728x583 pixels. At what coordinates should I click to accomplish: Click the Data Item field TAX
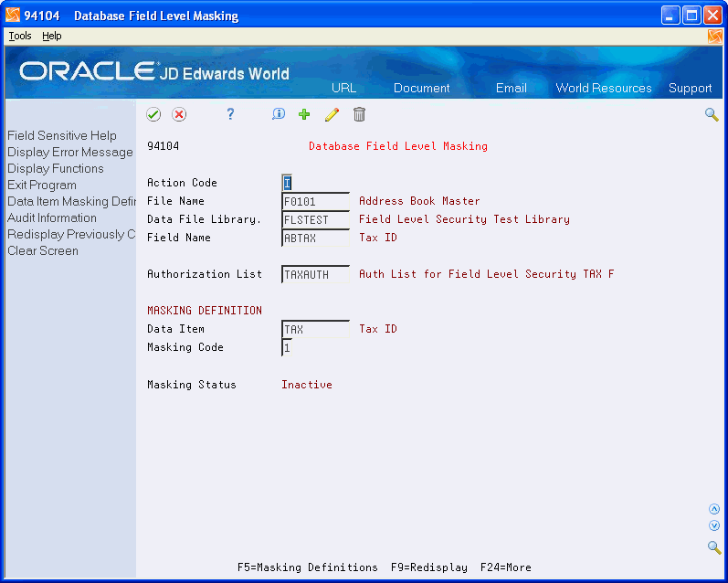(315, 329)
